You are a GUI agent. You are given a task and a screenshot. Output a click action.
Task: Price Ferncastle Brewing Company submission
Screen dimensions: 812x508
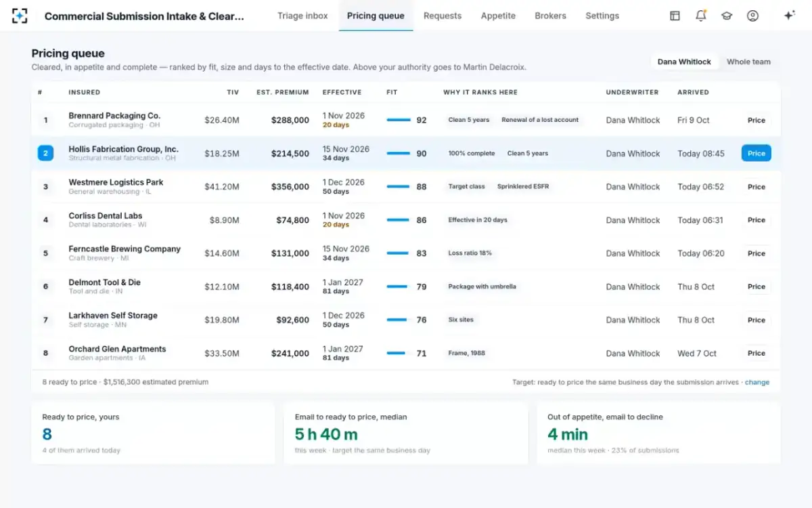pyautogui.click(x=757, y=253)
